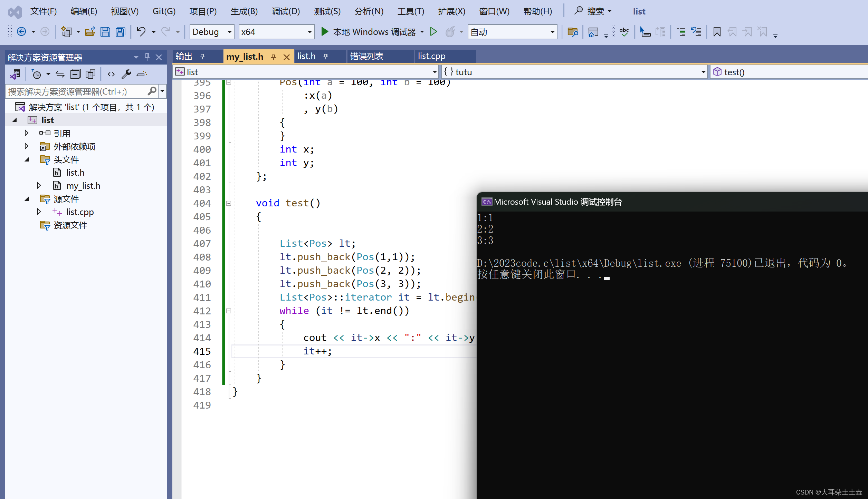Select the my_list.h tab
The height and width of the screenshot is (499, 868).
point(245,56)
